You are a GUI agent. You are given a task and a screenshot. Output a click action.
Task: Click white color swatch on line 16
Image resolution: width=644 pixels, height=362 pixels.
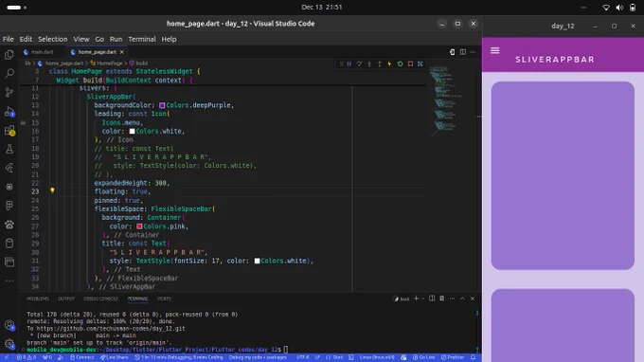click(132, 131)
